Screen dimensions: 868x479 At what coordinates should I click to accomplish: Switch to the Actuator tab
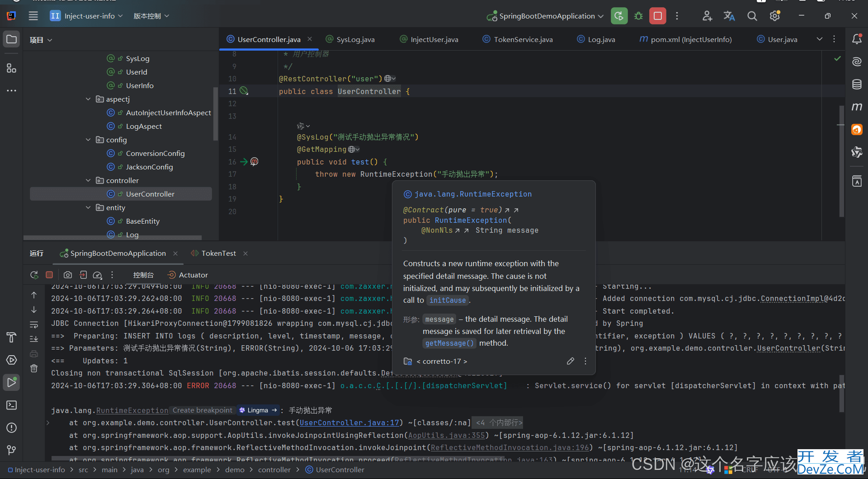tap(193, 275)
